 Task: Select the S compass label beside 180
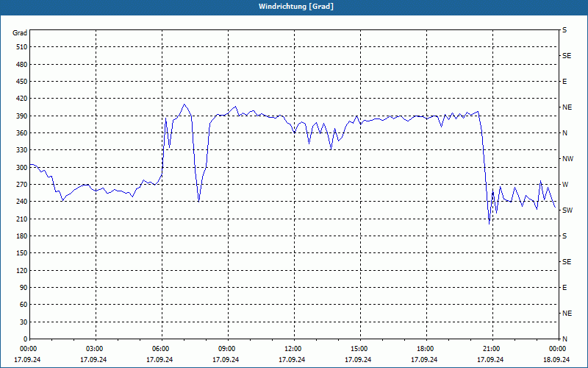click(x=564, y=236)
